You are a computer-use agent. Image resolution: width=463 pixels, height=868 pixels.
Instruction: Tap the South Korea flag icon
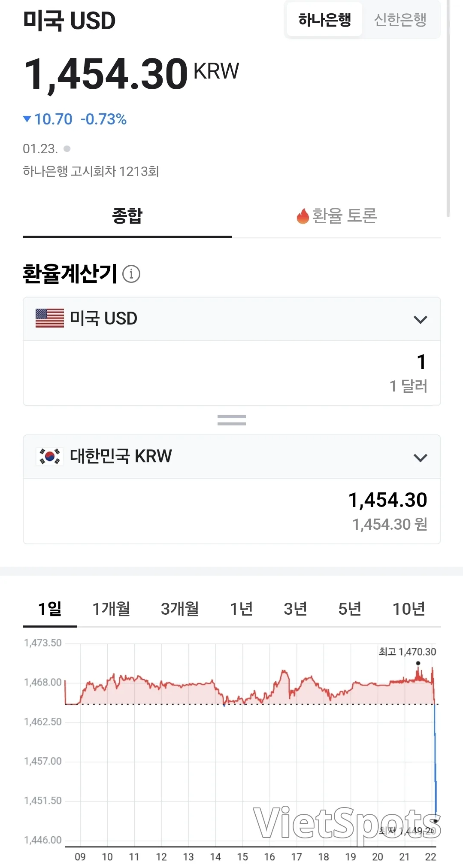pyautogui.click(x=50, y=456)
